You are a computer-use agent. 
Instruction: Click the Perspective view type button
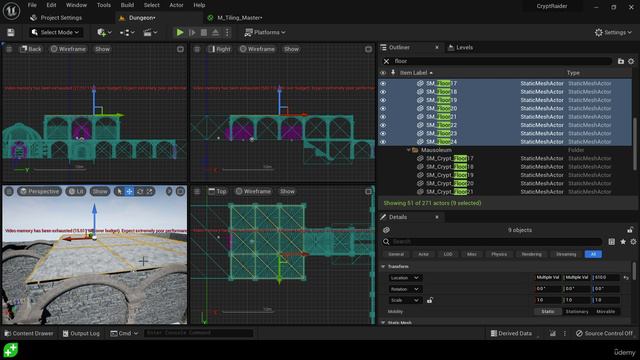coord(39,191)
